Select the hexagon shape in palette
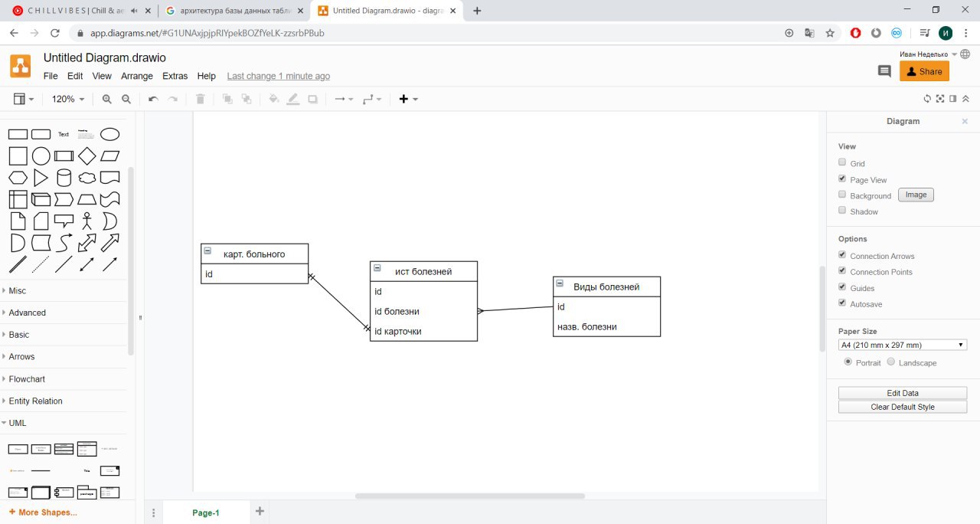Screen dimensions: 980x524 pos(18,178)
